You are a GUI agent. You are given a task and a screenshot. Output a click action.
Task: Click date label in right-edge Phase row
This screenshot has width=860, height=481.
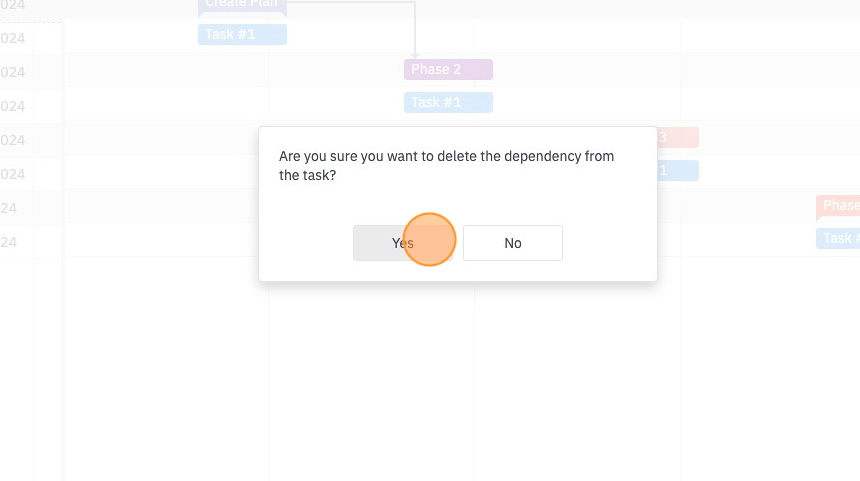[8, 208]
